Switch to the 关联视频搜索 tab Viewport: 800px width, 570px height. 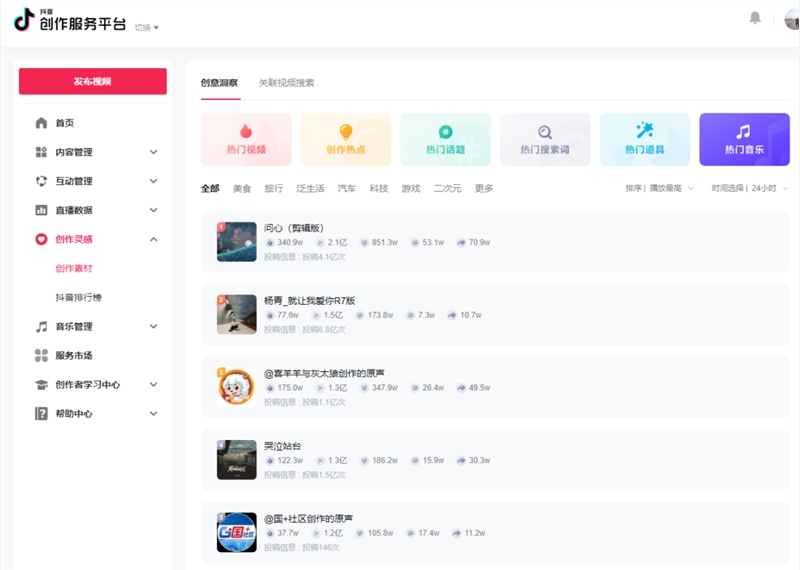click(x=286, y=83)
